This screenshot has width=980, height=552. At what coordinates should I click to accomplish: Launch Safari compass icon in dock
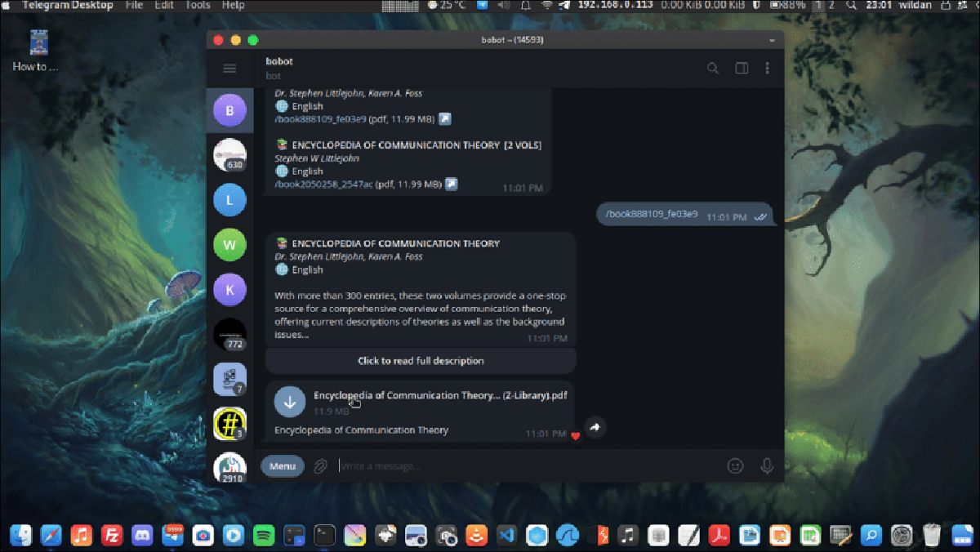pos(51,535)
